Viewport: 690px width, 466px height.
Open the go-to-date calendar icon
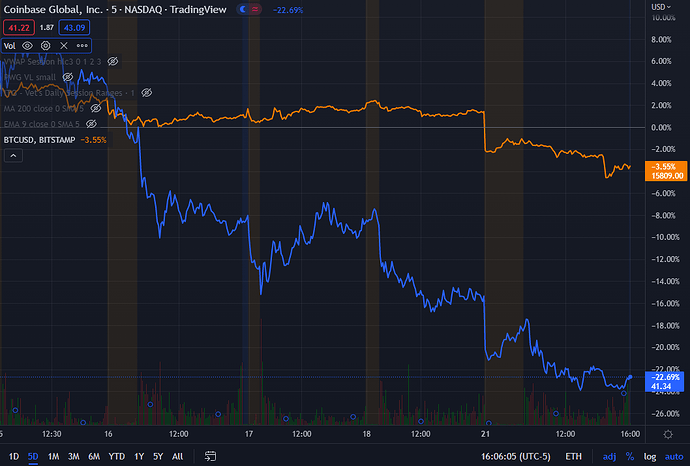click(x=210, y=456)
